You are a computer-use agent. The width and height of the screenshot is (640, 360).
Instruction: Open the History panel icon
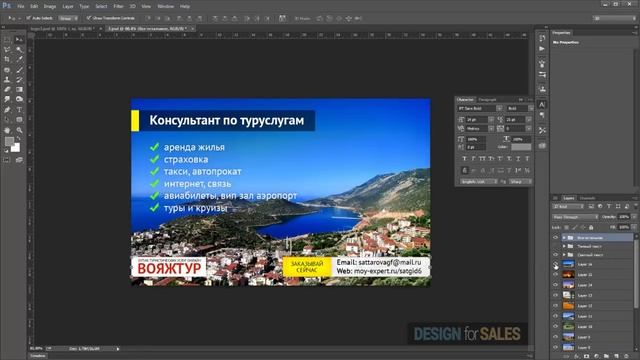pyautogui.click(x=542, y=38)
